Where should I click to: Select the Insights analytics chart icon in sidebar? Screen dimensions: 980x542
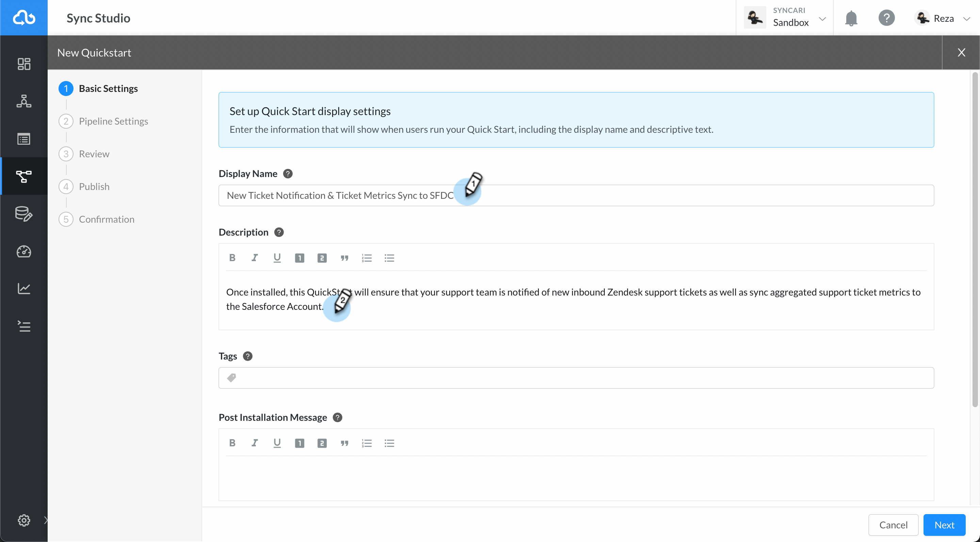(23, 288)
